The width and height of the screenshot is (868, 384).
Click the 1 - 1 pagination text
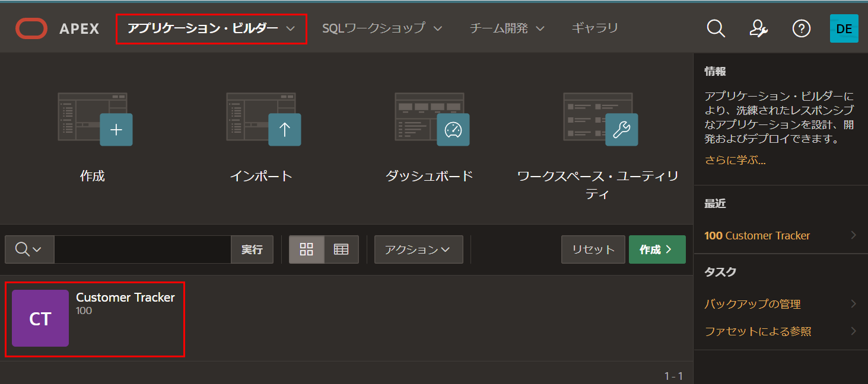coord(673,376)
